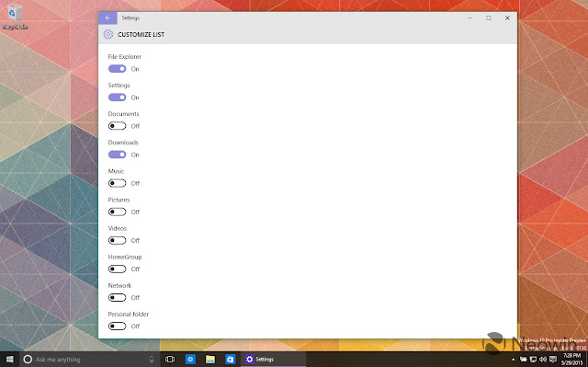The width and height of the screenshot is (588, 367).
Task: Click the Documents label
Action: (x=123, y=114)
